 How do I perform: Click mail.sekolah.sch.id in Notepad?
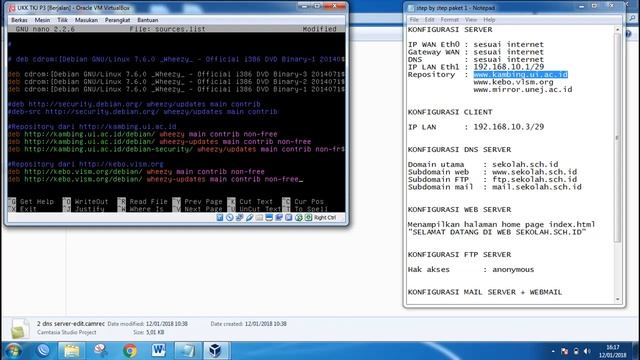coord(537,187)
